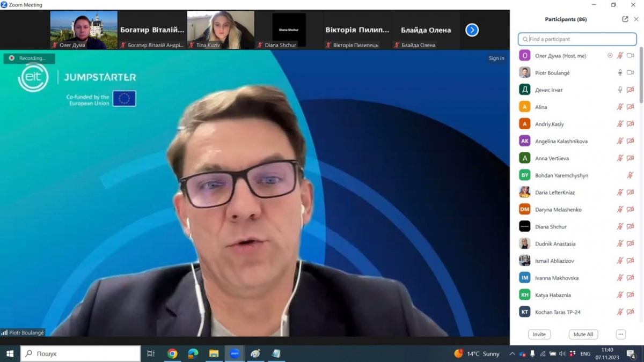Open the three-dots more options menu
644x362 pixels.
coord(620,334)
